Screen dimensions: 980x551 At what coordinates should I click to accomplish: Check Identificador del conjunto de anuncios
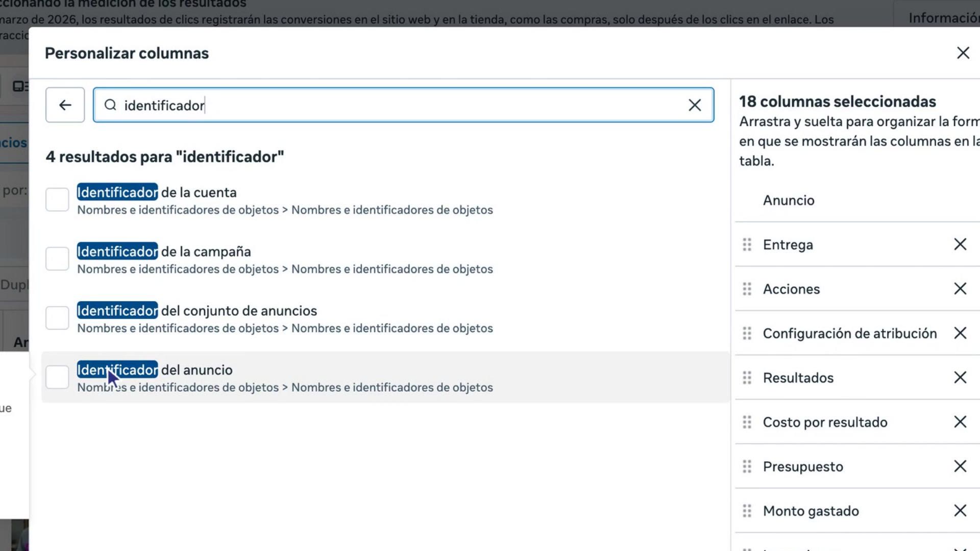[x=57, y=318]
